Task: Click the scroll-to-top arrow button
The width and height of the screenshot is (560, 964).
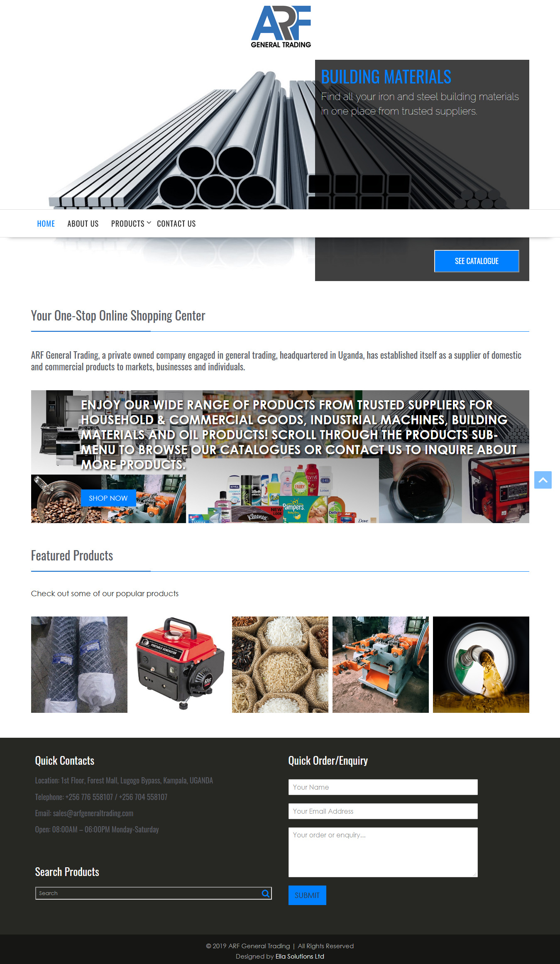Action: pyautogui.click(x=543, y=480)
